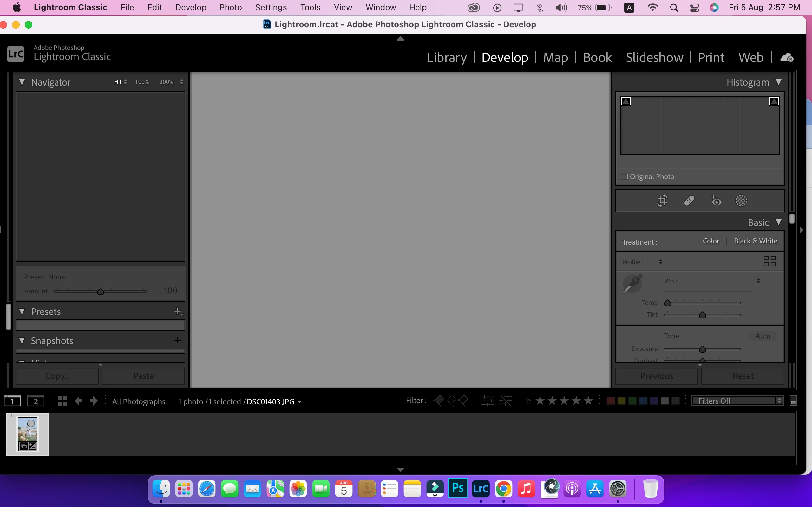This screenshot has width=812, height=507.
Task: Open the Settings menu
Action: point(271,7)
